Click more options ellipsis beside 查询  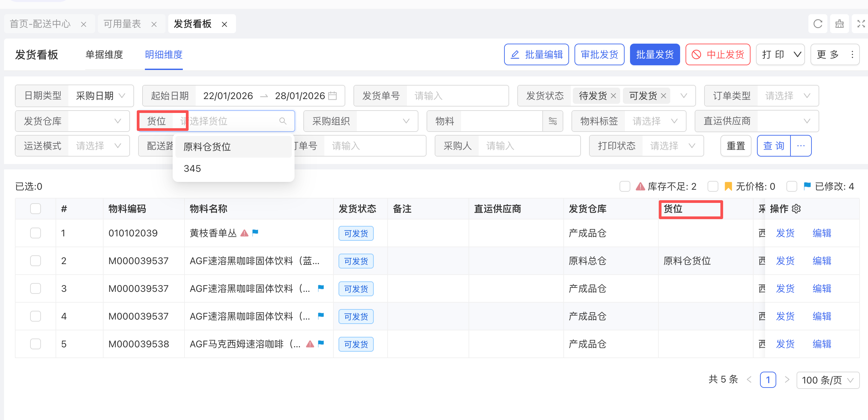801,146
